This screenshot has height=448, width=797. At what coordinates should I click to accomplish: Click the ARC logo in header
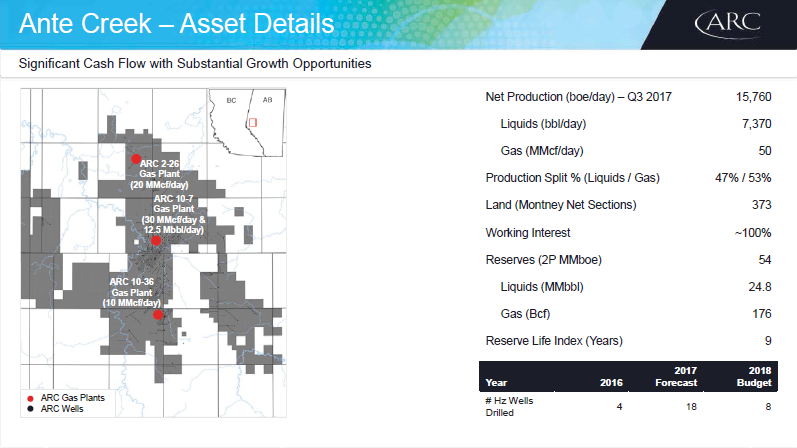click(728, 24)
